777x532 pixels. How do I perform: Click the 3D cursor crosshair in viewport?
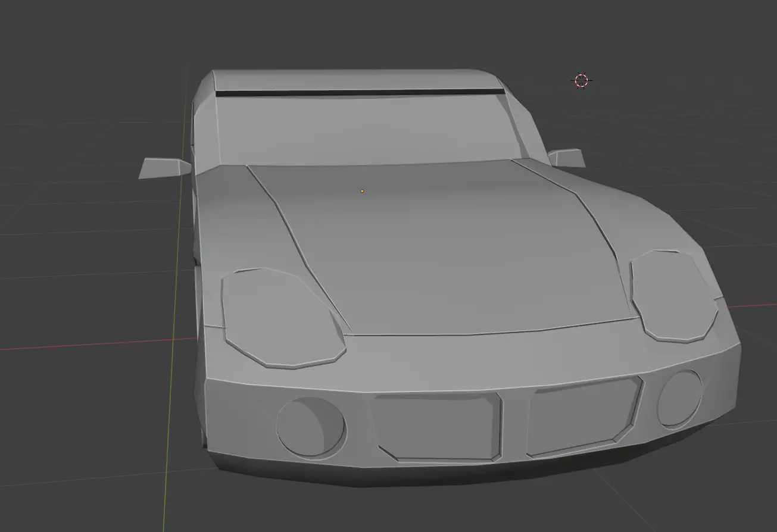(582, 80)
